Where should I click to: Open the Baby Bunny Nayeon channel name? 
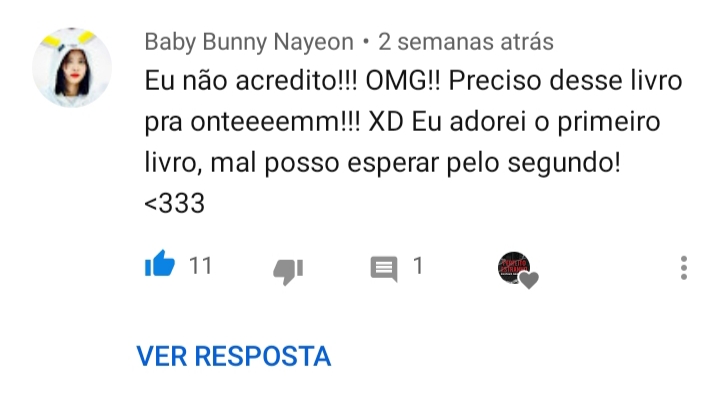click(249, 42)
